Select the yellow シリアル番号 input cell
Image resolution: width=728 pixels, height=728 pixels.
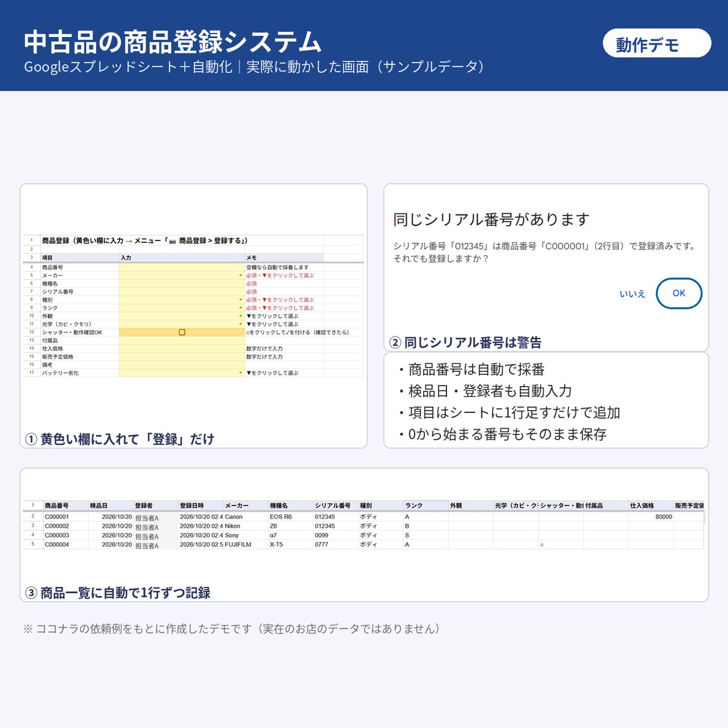click(181, 292)
